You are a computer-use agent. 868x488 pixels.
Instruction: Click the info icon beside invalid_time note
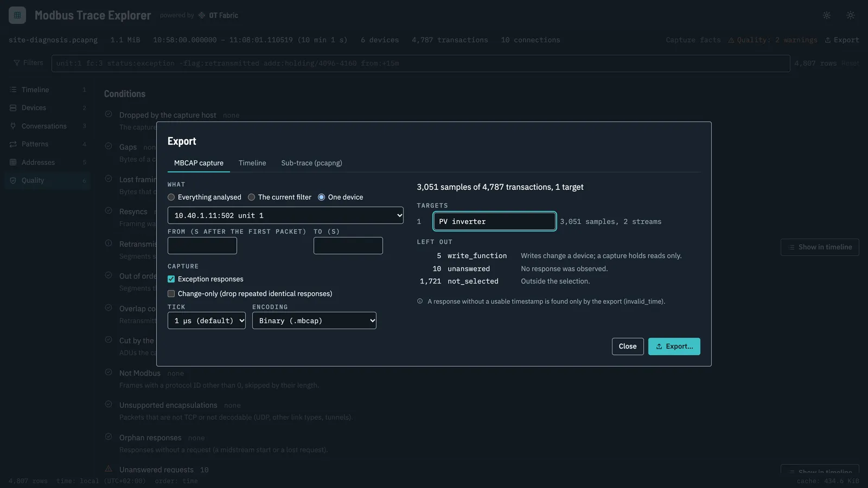click(x=420, y=301)
